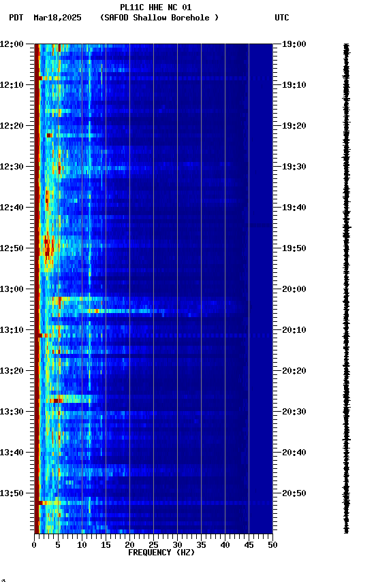Click the '30' frequency axis tick label
This screenshot has height=588, width=376.
click(177, 546)
